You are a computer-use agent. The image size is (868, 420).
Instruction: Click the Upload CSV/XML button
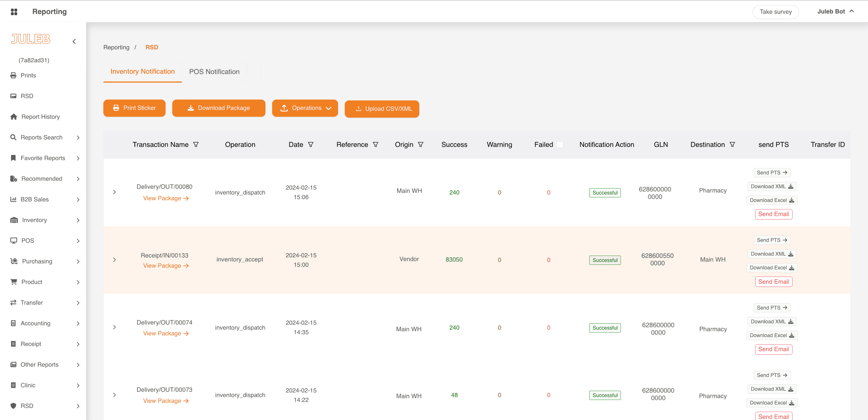(382, 109)
